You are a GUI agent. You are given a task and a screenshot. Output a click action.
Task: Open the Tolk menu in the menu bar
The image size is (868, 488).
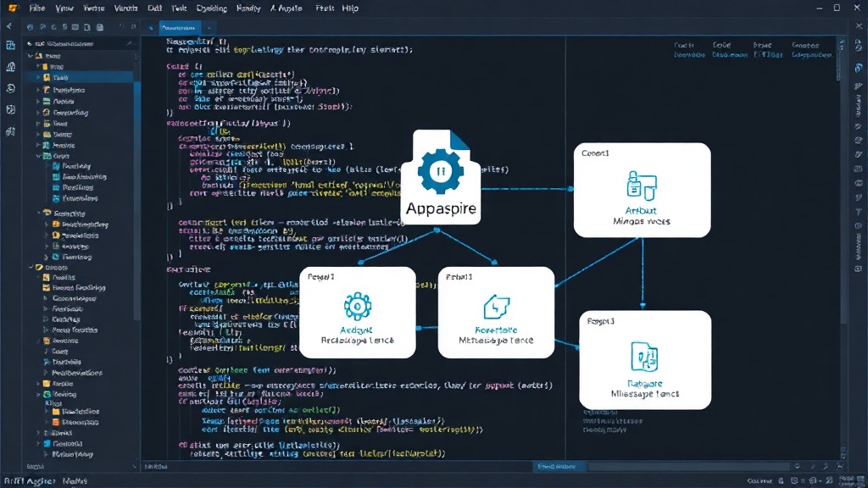click(179, 8)
